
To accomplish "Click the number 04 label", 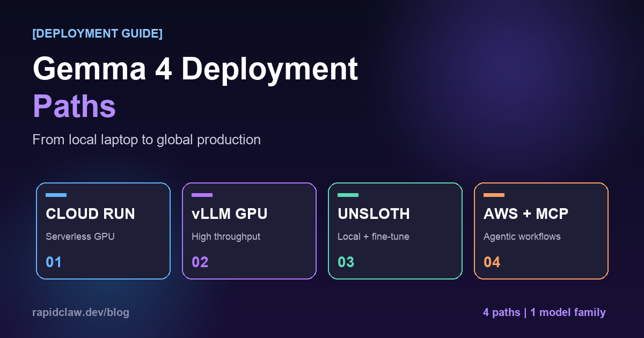I will tap(492, 262).
